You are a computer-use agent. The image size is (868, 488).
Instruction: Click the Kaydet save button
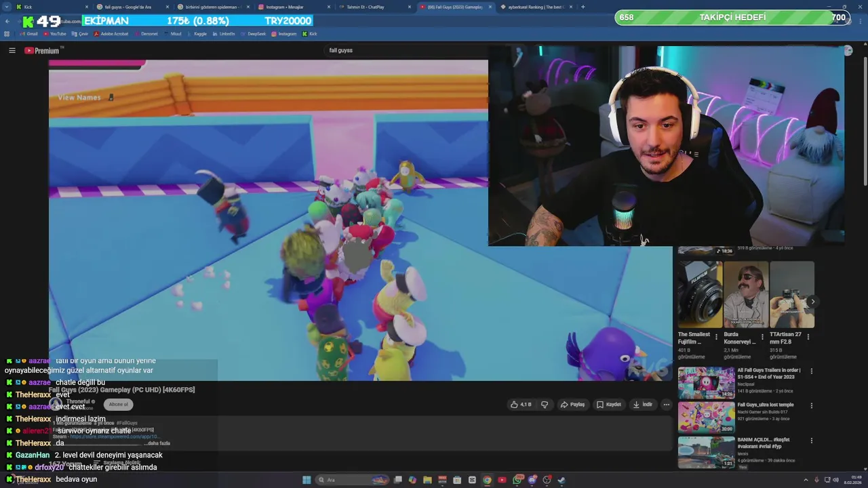608,405
